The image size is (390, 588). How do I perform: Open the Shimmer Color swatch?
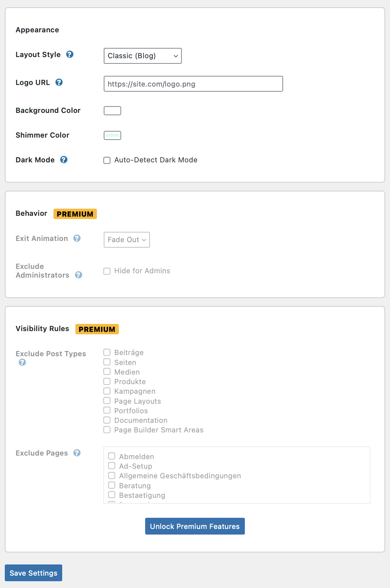(112, 135)
